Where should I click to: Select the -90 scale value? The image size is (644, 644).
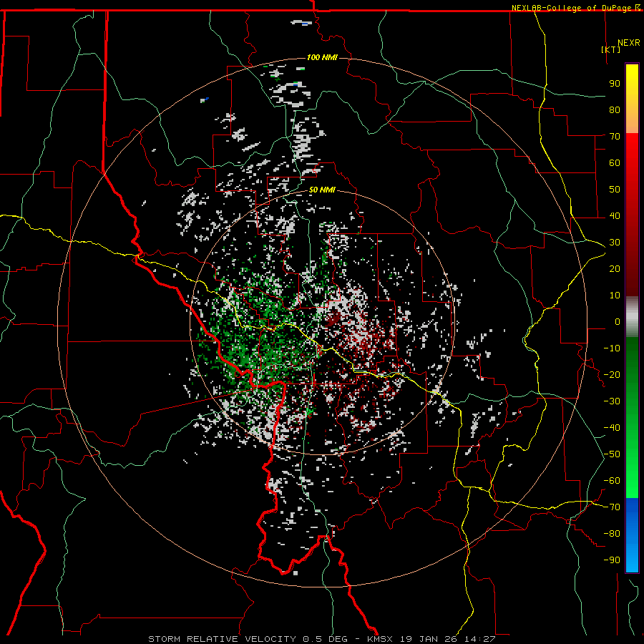[x=612, y=560]
